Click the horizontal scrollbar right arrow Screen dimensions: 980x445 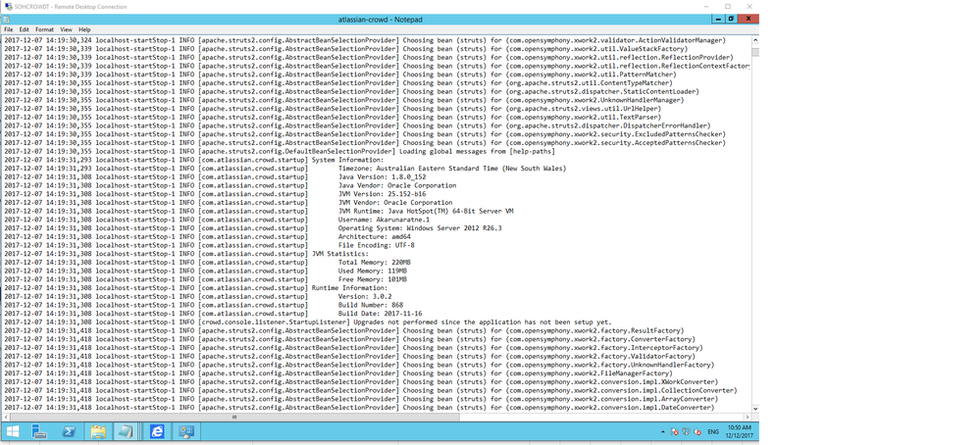tap(747, 417)
